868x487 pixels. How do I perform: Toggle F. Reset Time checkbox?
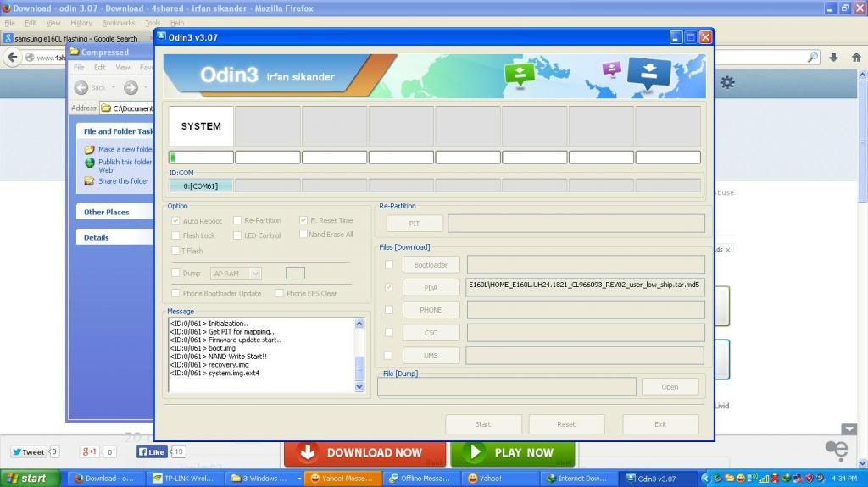click(303, 220)
